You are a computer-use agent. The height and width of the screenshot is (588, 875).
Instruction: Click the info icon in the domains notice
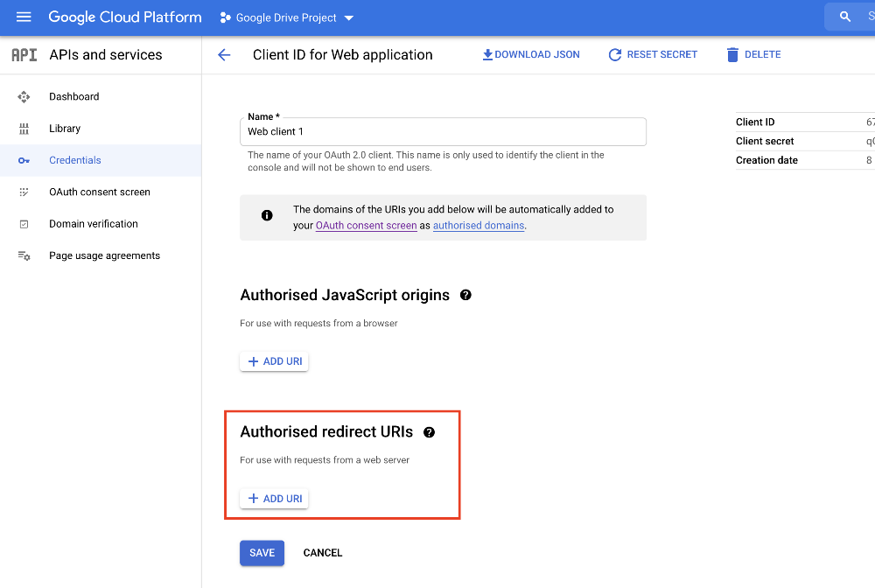[x=267, y=215]
